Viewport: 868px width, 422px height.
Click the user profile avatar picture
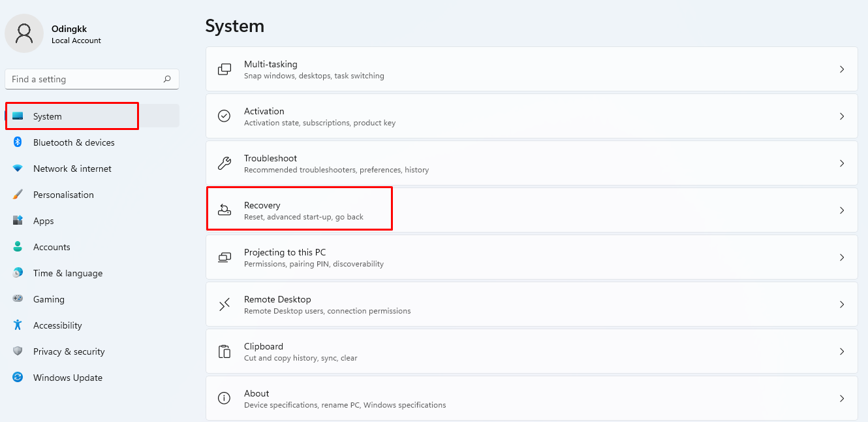click(x=24, y=33)
